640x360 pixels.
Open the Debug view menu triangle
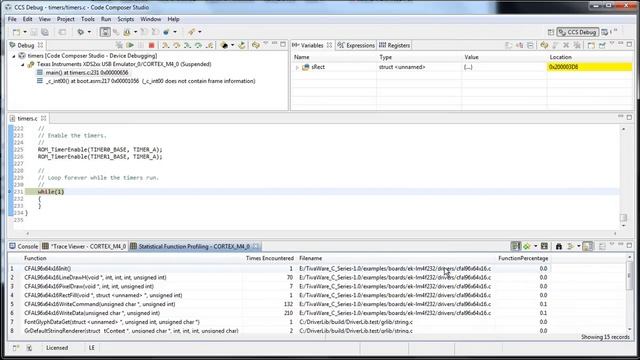coord(266,43)
